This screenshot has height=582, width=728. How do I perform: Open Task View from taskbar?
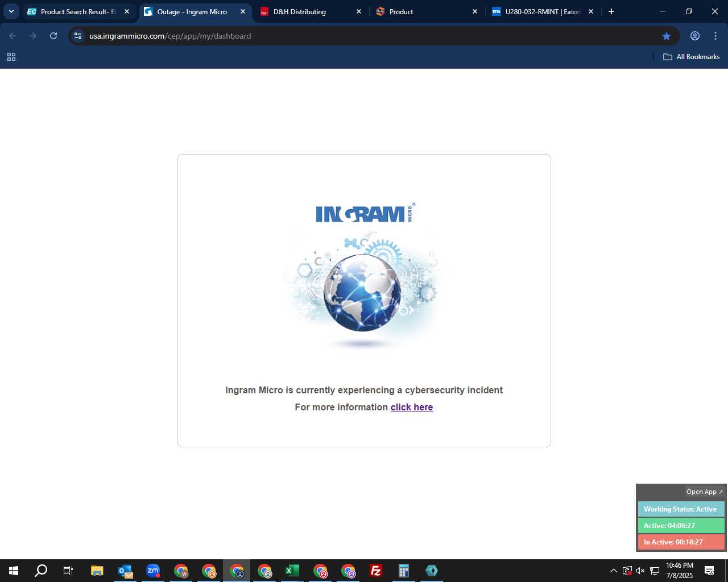click(68, 571)
